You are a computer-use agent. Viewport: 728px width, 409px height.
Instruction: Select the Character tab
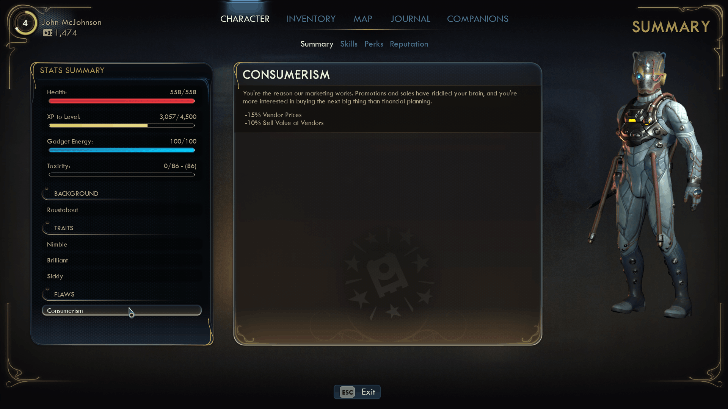point(245,19)
